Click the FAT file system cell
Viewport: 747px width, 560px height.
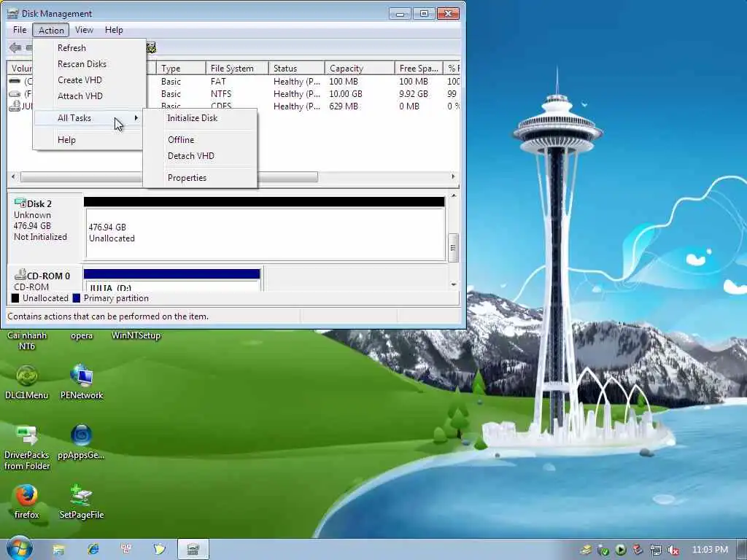click(x=218, y=82)
